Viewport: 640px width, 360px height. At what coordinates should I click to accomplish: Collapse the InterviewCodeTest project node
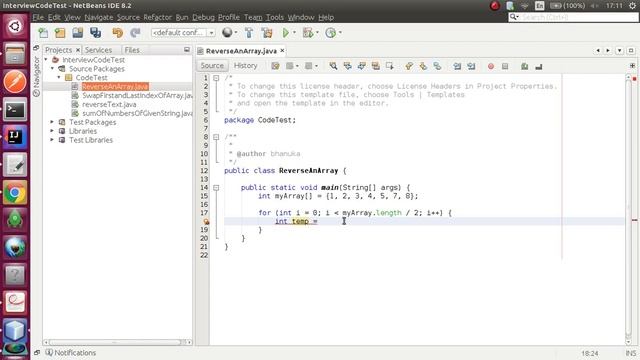click(46, 60)
